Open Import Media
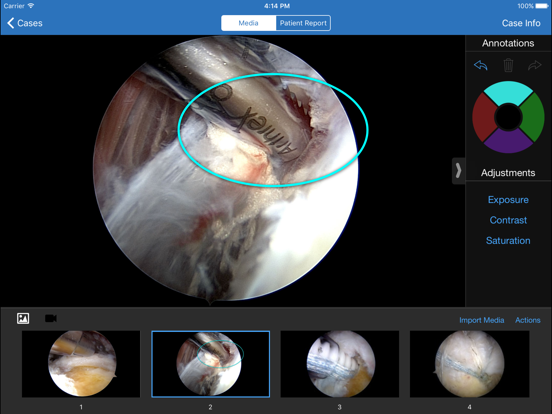The width and height of the screenshot is (552, 414). (482, 320)
